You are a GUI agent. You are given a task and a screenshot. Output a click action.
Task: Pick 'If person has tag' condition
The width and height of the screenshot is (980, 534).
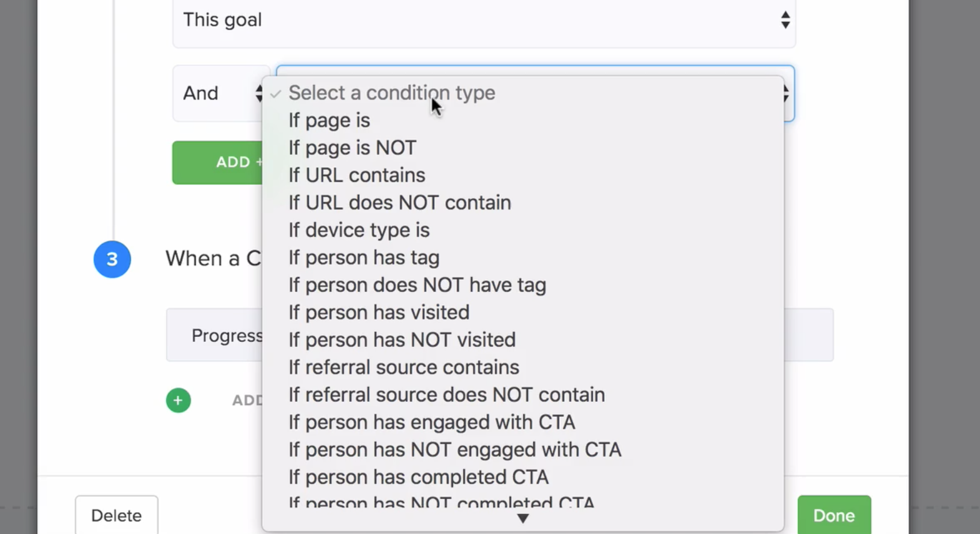tap(364, 258)
